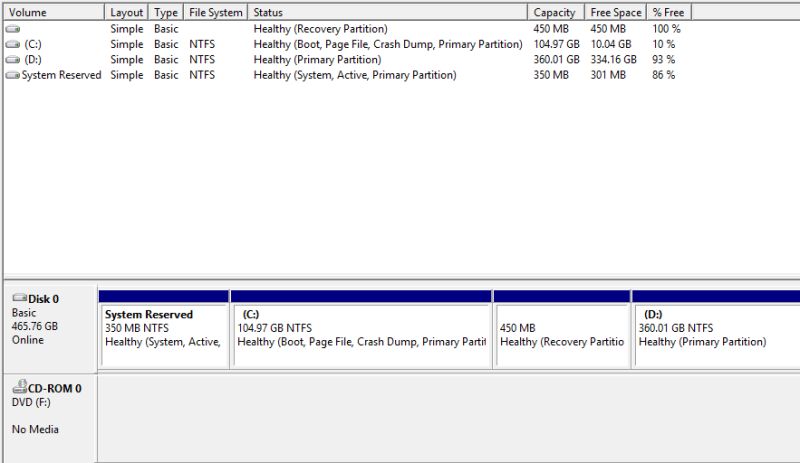
Task: Click the drive icon beside (C:) volume
Action: point(13,44)
